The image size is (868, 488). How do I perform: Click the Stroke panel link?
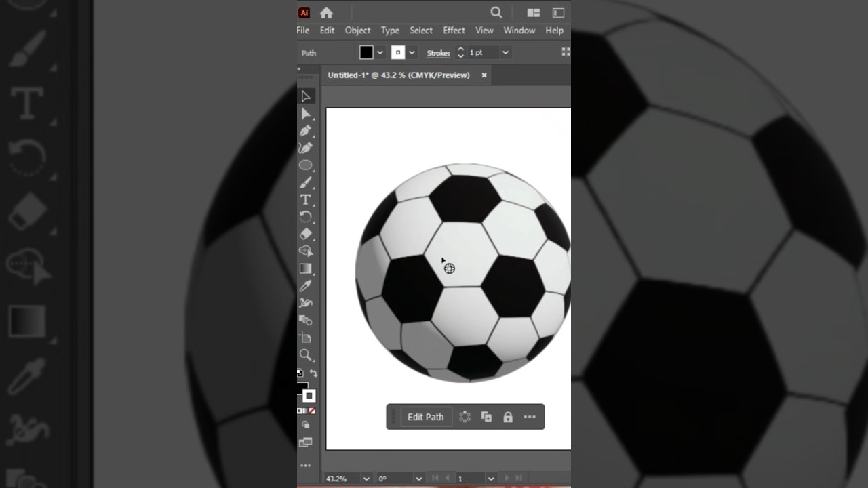point(438,53)
